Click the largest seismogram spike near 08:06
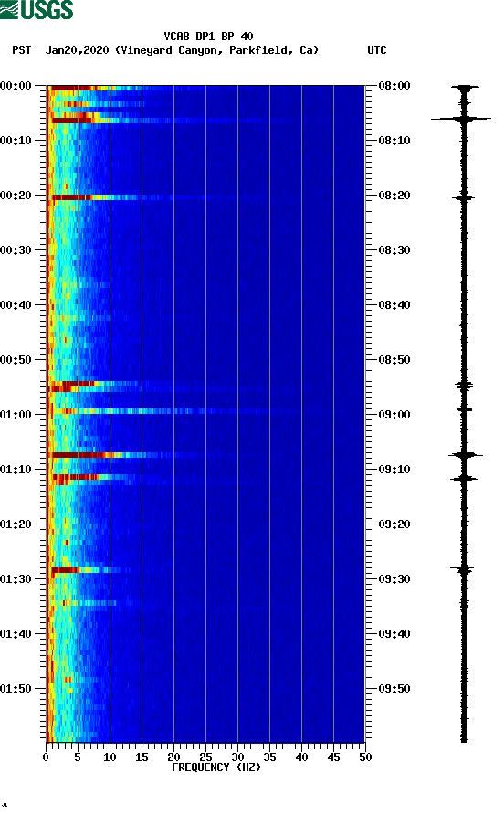 coord(461,119)
